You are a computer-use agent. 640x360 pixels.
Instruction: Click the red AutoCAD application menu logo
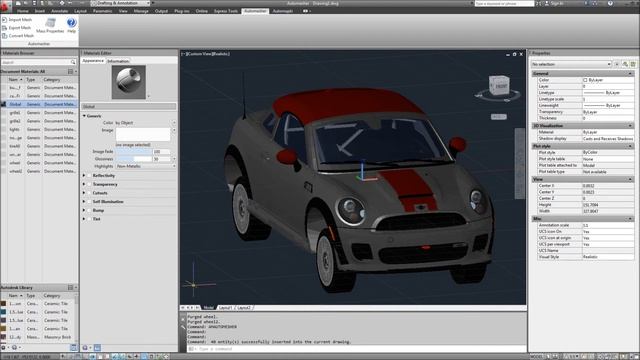tap(5, 6)
